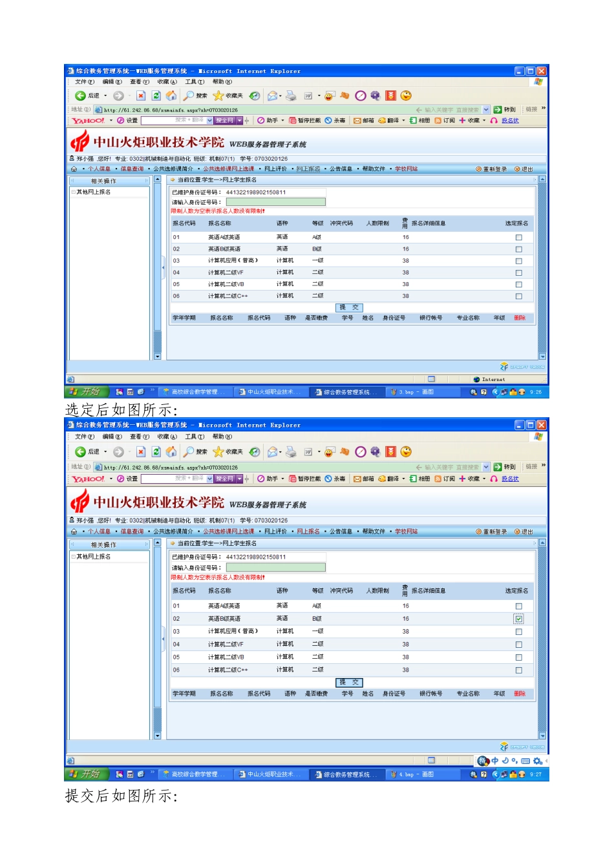
Task: Open the lower address bar dropdown arrow
Action: (486, 467)
